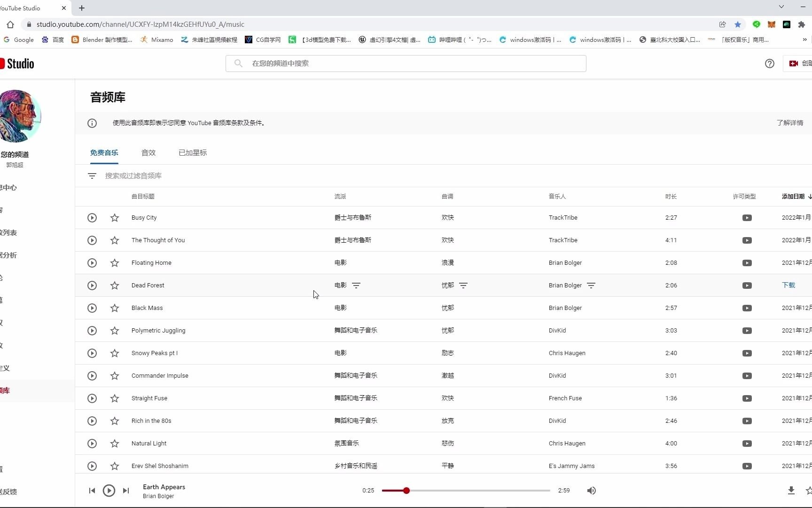Viewport: 812px width, 508px height.
Task: Click the 创建 create video icon
Action: coord(794,63)
